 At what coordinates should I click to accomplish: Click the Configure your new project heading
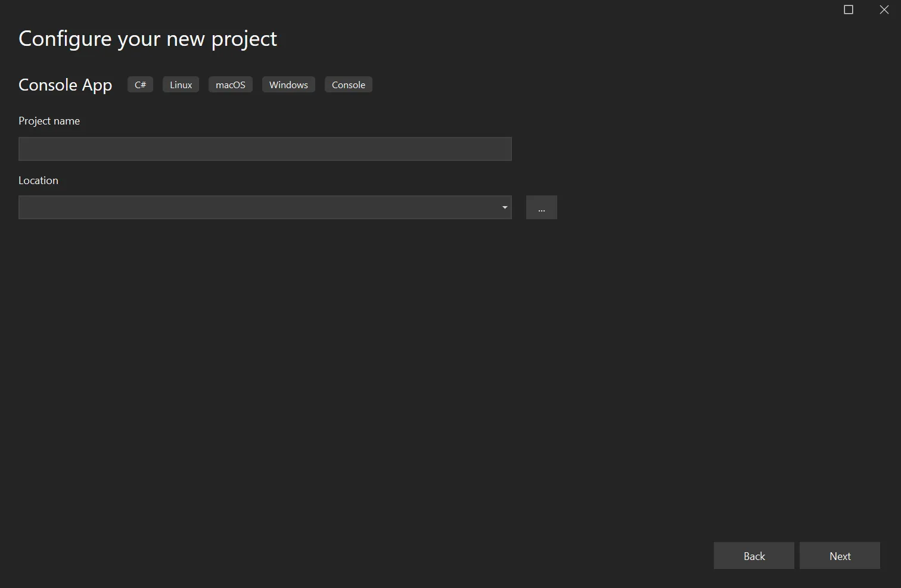(x=148, y=39)
